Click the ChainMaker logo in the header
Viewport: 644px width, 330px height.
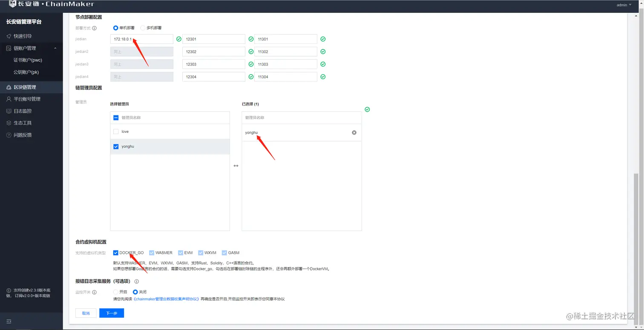coord(51,4)
